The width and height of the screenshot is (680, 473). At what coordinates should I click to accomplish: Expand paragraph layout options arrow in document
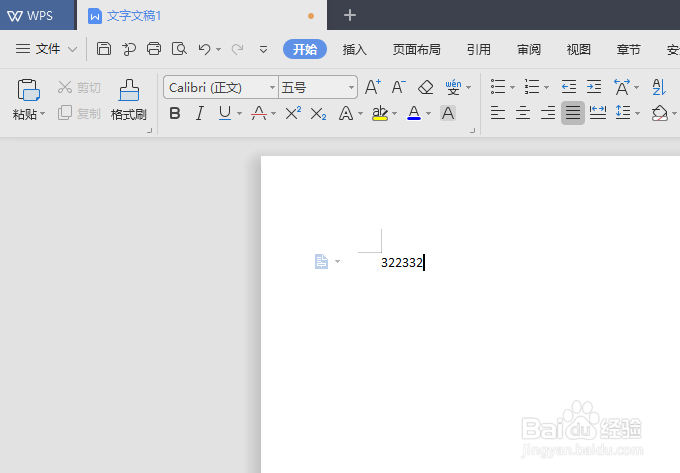click(x=337, y=262)
